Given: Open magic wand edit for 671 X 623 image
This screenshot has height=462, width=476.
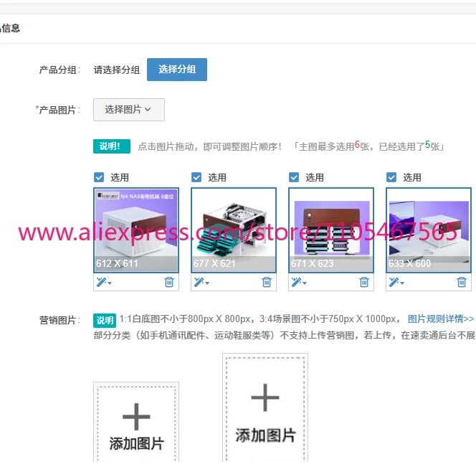Looking at the screenshot, I should tap(299, 282).
